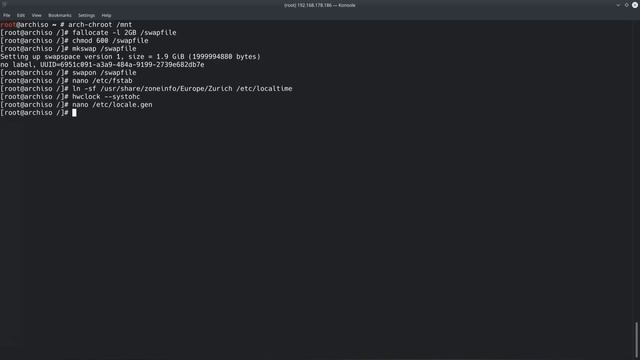Close the Konsole window
The width and height of the screenshot is (640, 360).
pos(635,5)
